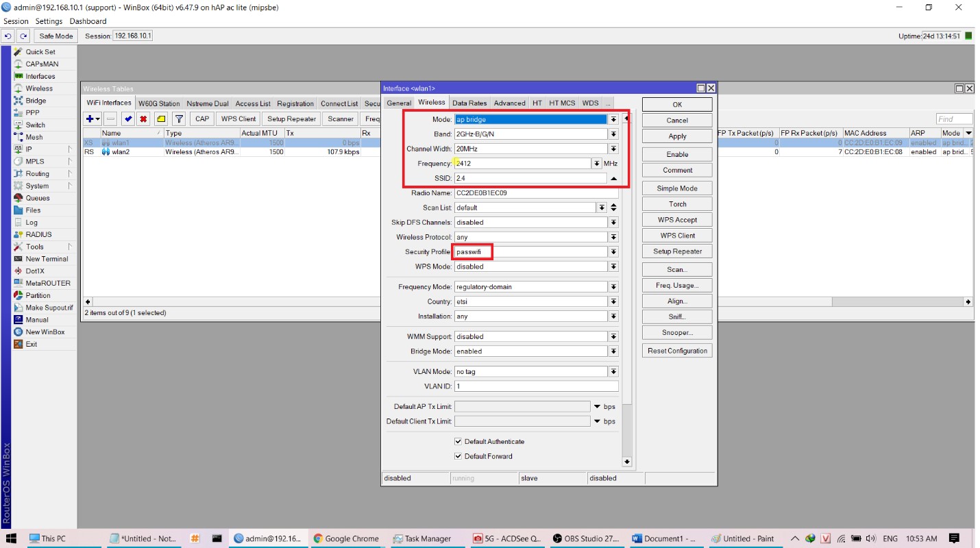Image resolution: width=980 pixels, height=548 pixels.
Task: Open Partition in sidebar
Action: 38,295
